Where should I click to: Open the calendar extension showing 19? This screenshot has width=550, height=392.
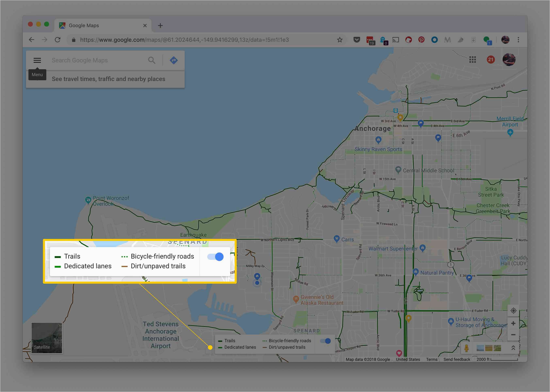point(370,40)
